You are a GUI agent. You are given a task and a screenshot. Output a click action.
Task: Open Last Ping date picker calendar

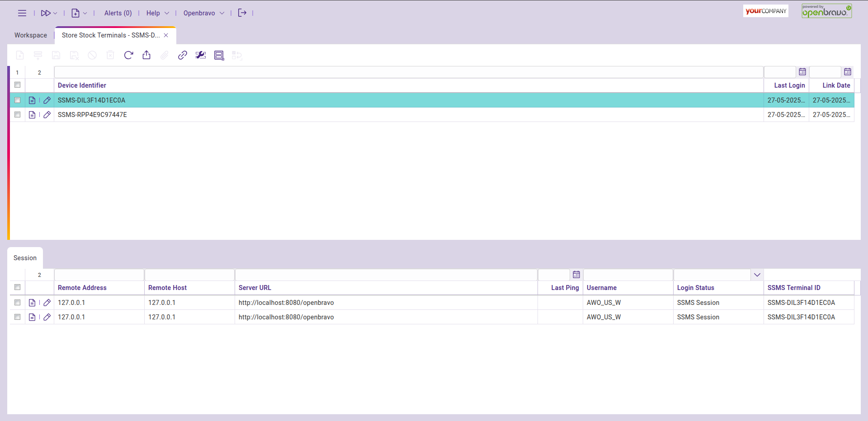[576, 275]
